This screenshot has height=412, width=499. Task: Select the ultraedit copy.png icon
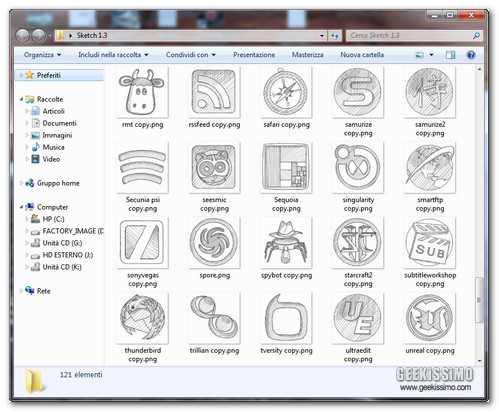[x=358, y=318]
